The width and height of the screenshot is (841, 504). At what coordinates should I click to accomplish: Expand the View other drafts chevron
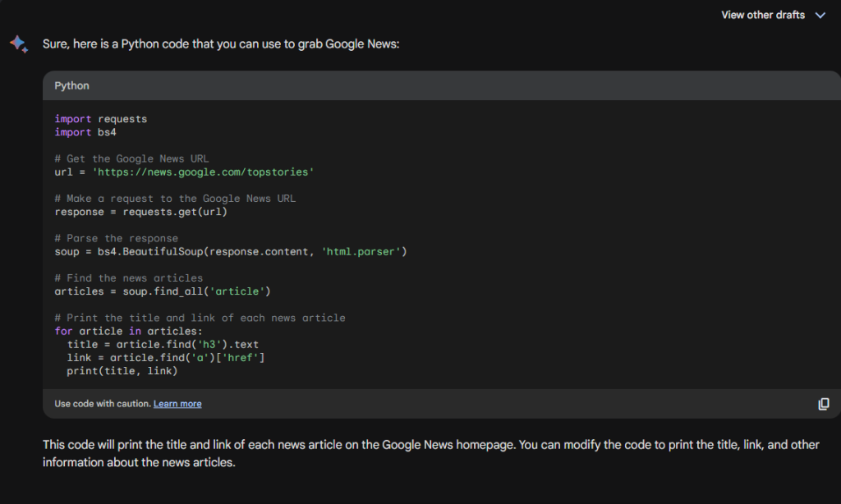pyautogui.click(x=820, y=15)
